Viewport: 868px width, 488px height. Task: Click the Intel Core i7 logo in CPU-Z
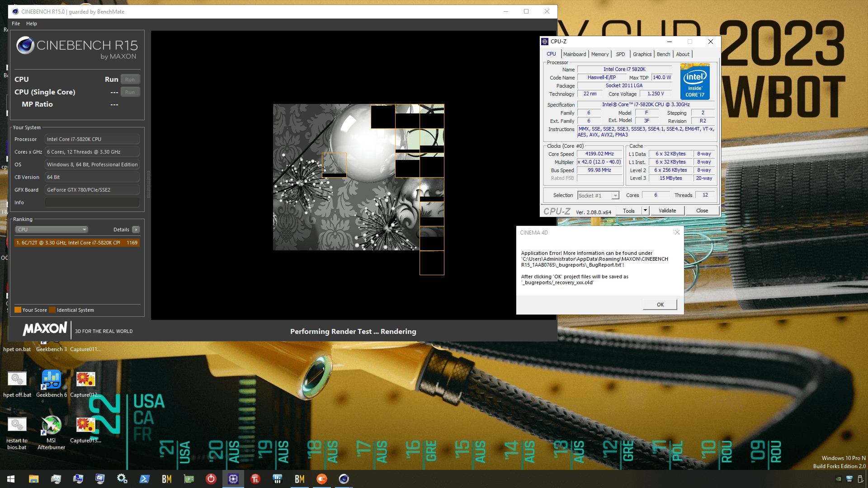coord(695,82)
